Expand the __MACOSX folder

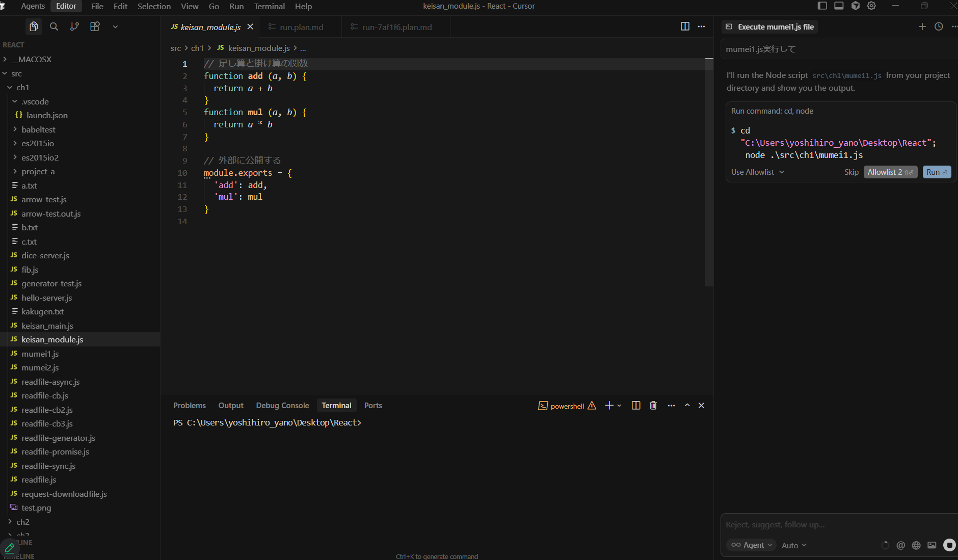tap(80, 60)
